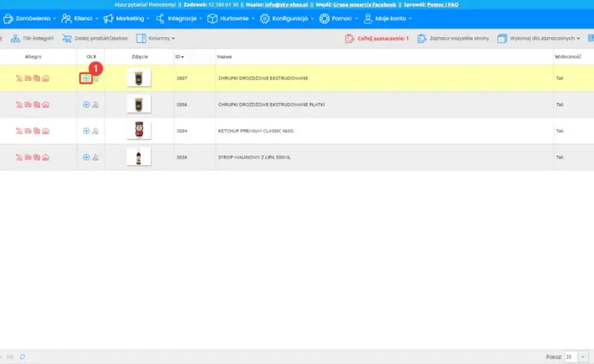Screen dimensions: 594x364
Task: Click Allegro house icon in EKSTRUDOWANE PŁATKI row
Action: point(46,104)
